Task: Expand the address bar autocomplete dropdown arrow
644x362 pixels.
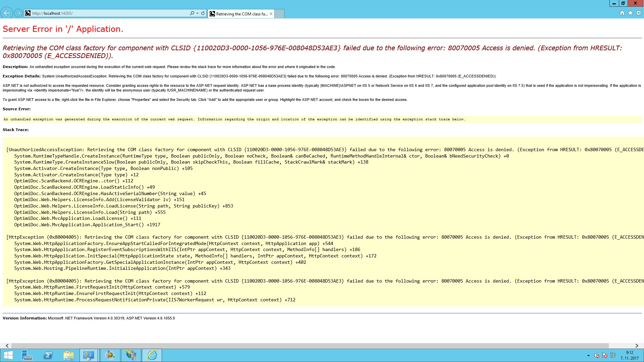Action: coord(197,13)
